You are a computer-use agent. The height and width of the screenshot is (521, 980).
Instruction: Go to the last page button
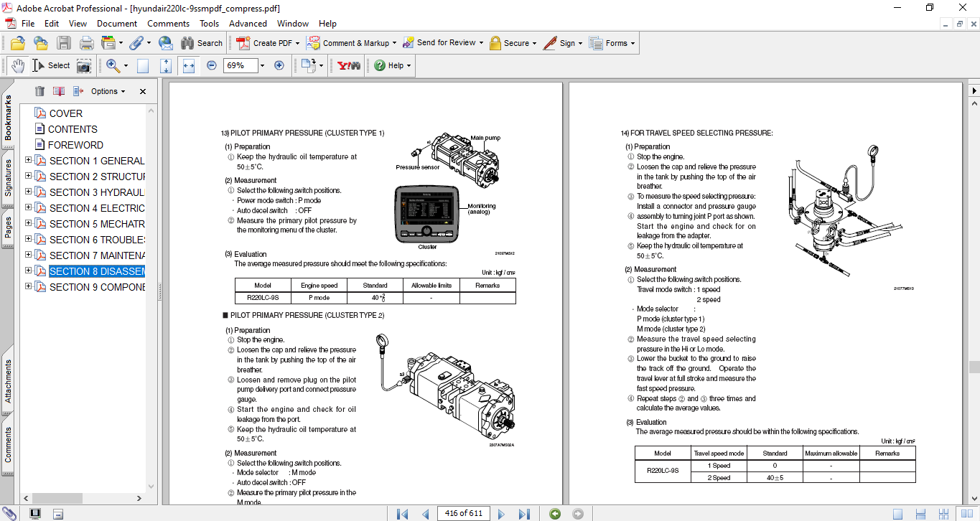524,514
